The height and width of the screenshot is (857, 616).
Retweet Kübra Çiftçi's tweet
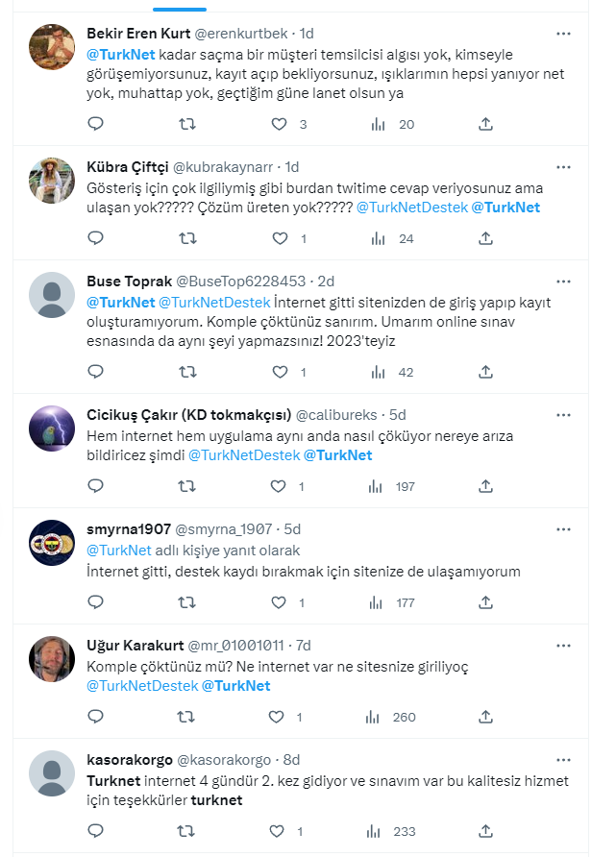[188, 238]
